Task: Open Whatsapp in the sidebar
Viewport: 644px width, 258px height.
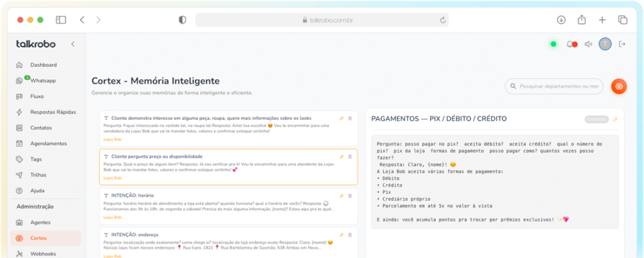Action: click(43, 80)
